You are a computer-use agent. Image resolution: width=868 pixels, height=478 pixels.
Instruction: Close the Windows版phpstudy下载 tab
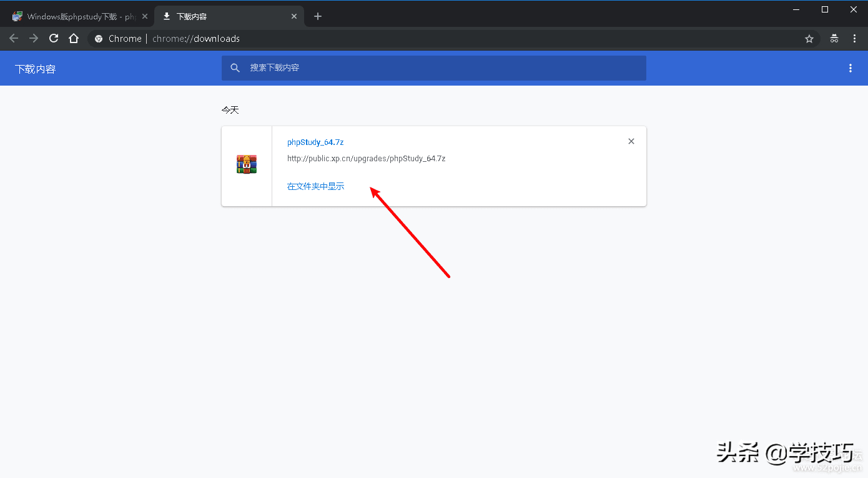pos(144,16)
